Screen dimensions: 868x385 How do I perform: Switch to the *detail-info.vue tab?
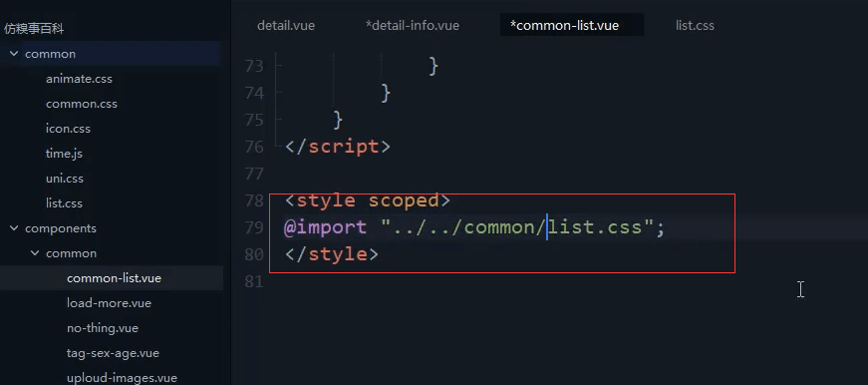coord(413,26)
